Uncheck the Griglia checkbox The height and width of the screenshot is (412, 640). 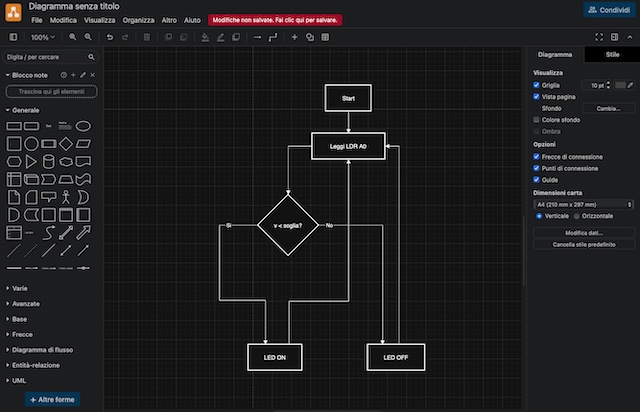[537, 85]
